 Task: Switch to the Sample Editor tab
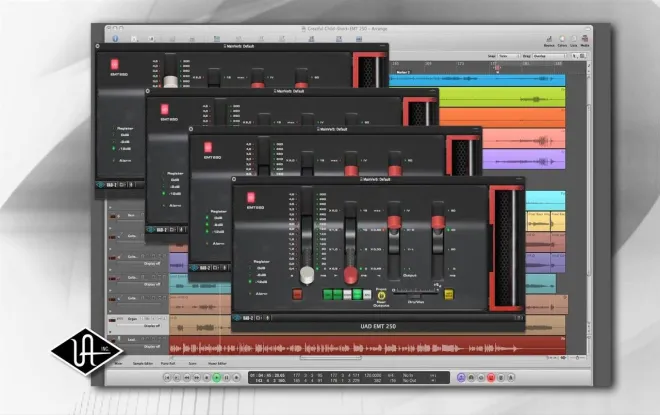(143, 363)
